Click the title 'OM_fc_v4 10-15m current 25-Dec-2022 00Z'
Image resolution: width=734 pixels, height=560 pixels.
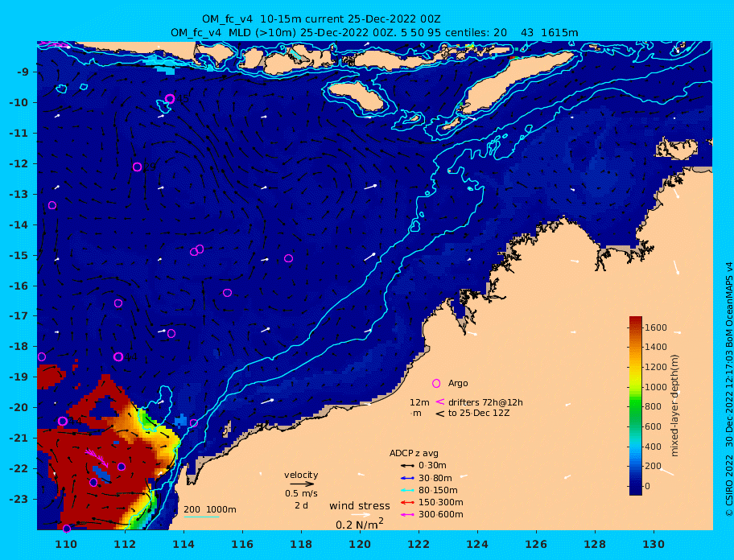coord(321,19)
